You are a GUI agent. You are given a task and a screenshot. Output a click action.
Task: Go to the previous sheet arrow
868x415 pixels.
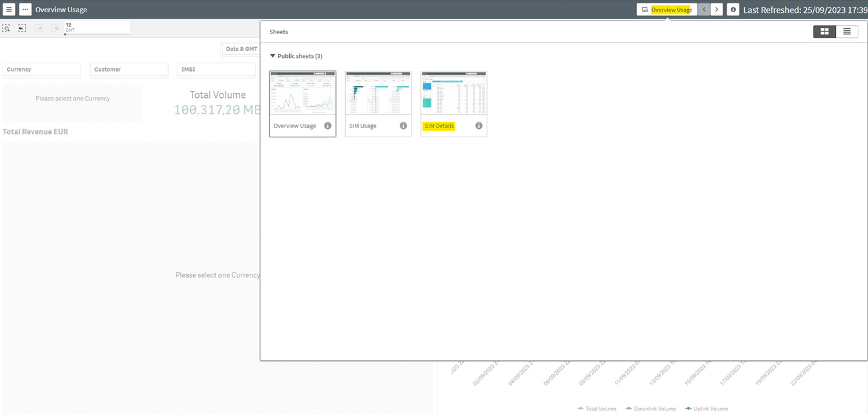tap(704, 10)
